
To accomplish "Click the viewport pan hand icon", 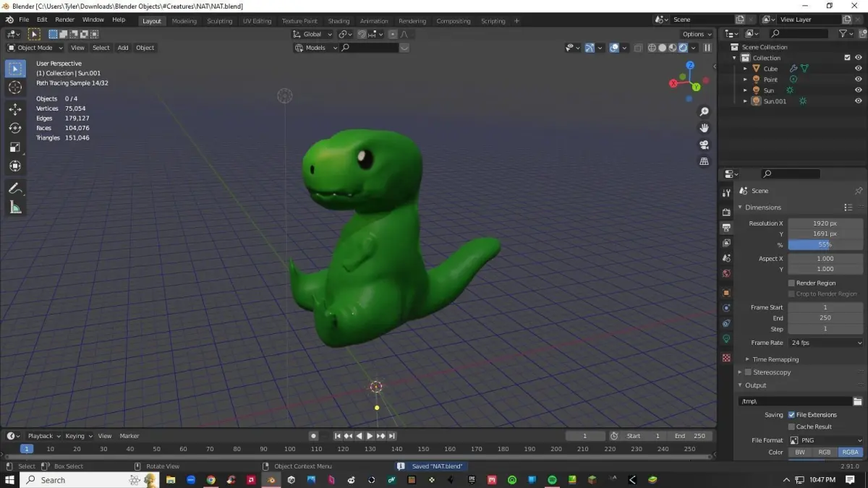I will pos(704,128).
